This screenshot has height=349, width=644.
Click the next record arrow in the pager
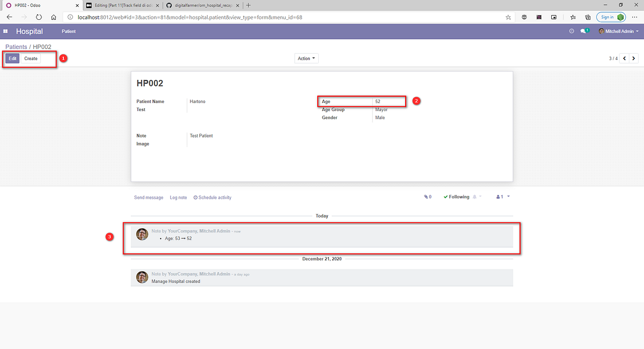[634, 58]
